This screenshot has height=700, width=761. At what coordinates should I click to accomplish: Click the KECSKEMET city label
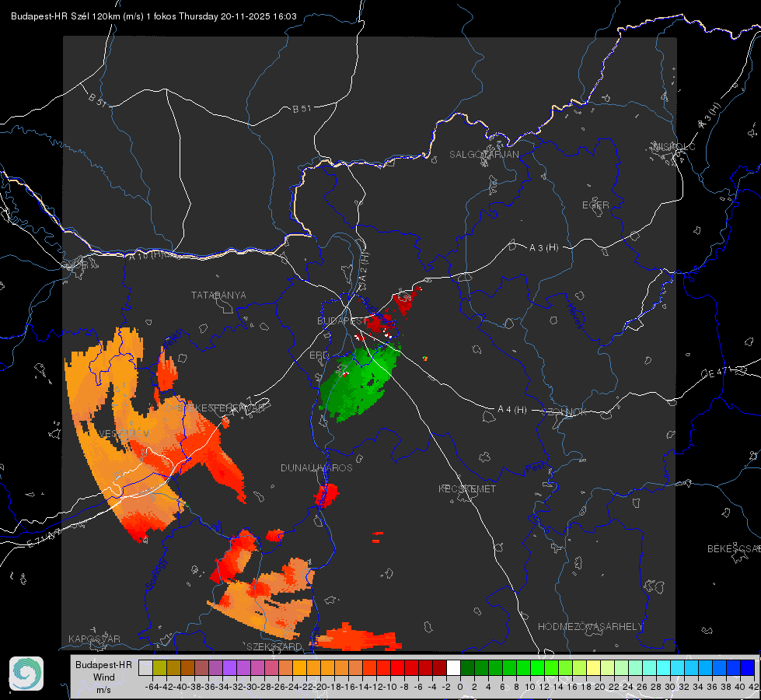point(467,488)
